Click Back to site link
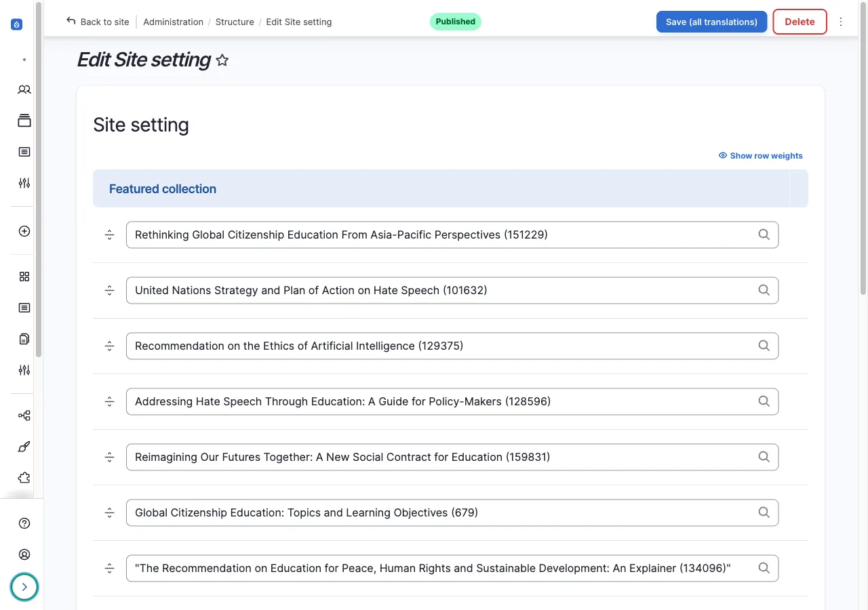The height and width of the screenshot is (610, 868). 98,22
